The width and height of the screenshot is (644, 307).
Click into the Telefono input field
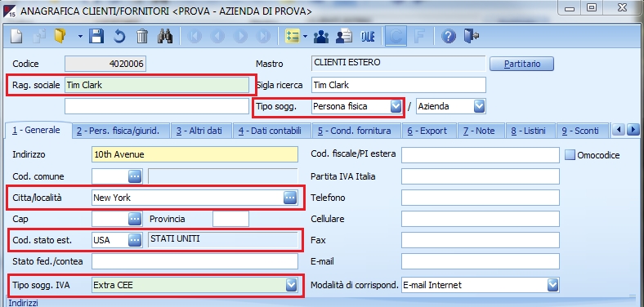click(x=481, y=198)
